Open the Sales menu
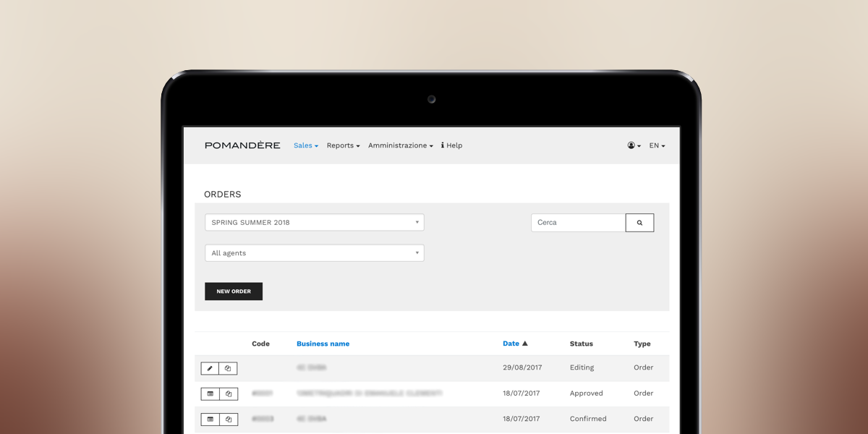 click(305, 145)
